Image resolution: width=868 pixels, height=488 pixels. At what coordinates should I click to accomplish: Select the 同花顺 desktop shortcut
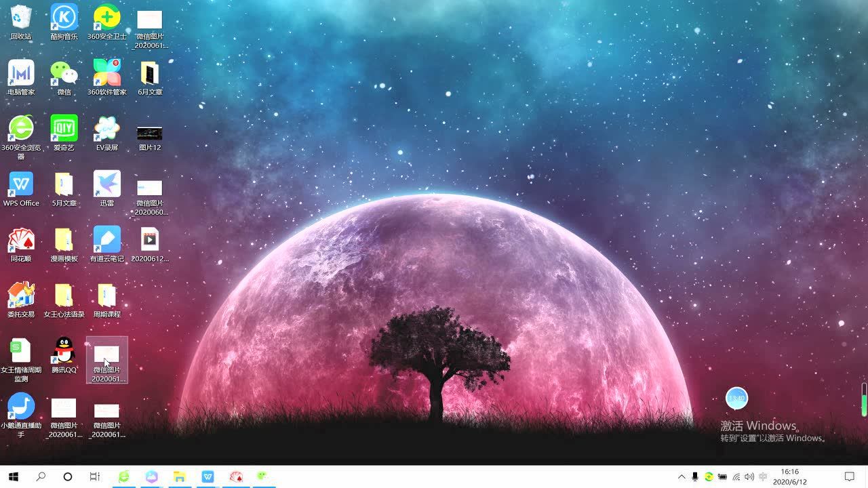click(x=21, y=240)
